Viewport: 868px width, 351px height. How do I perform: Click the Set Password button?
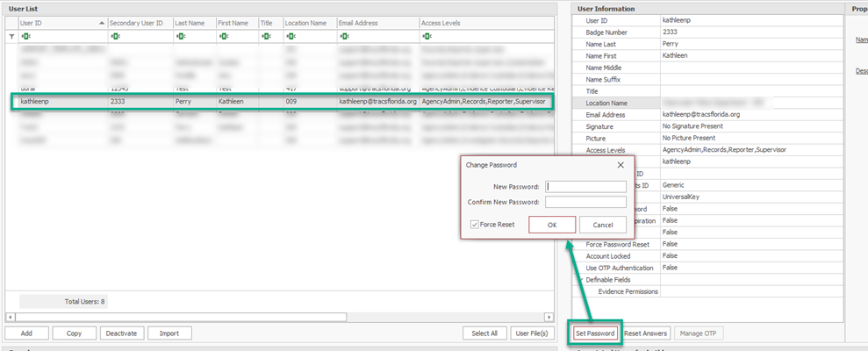point(596,333)
